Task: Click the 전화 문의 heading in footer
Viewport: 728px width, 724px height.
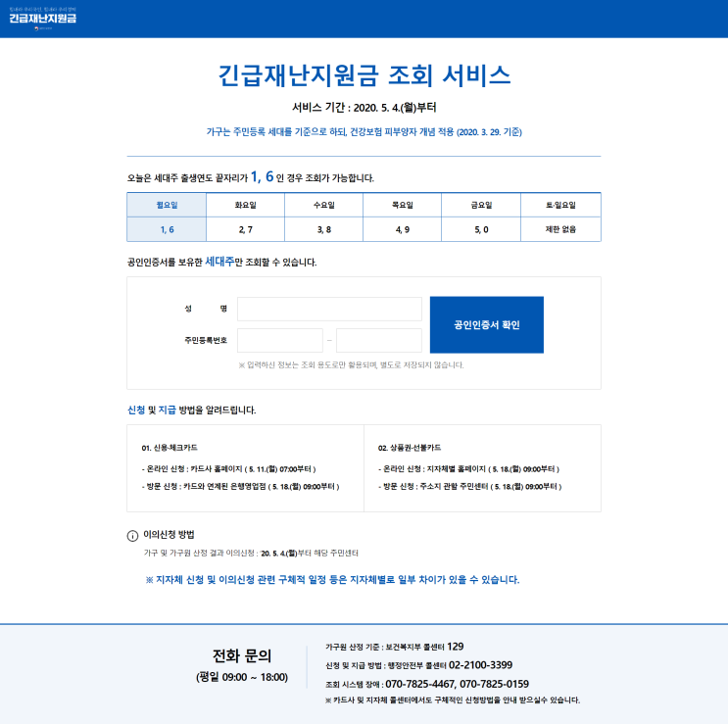Action: 242,655
